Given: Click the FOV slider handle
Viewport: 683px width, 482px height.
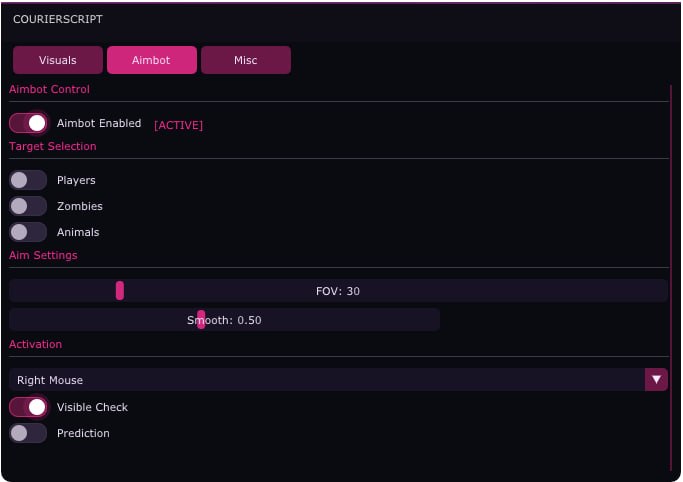Looking at the screenshot, I should coord(120,290).
